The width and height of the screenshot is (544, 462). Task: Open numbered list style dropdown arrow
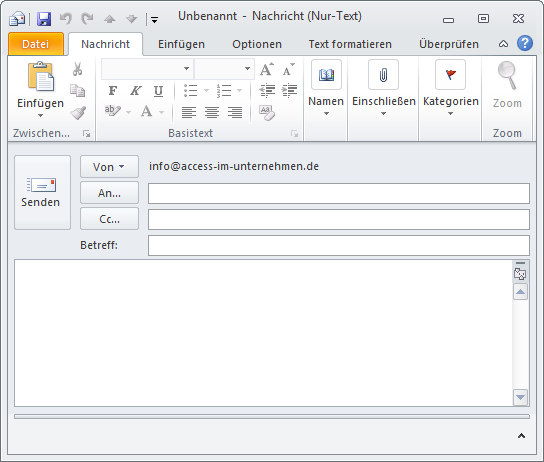click(239, 91)
